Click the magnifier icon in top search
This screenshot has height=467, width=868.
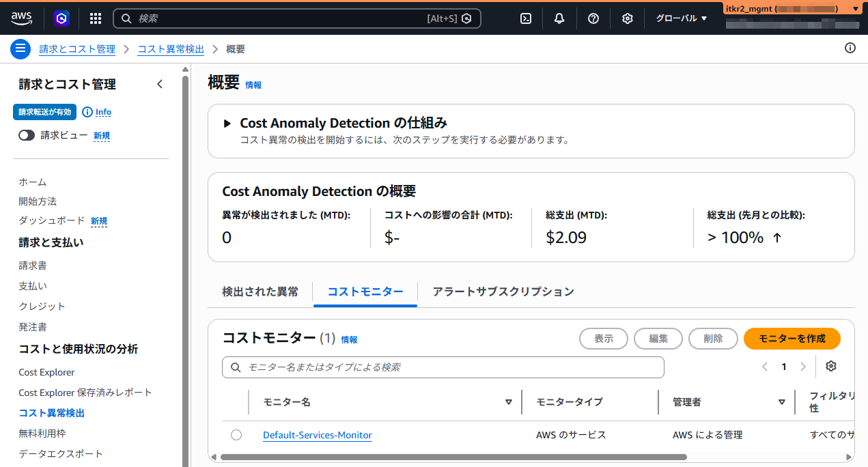click(126, 18)
